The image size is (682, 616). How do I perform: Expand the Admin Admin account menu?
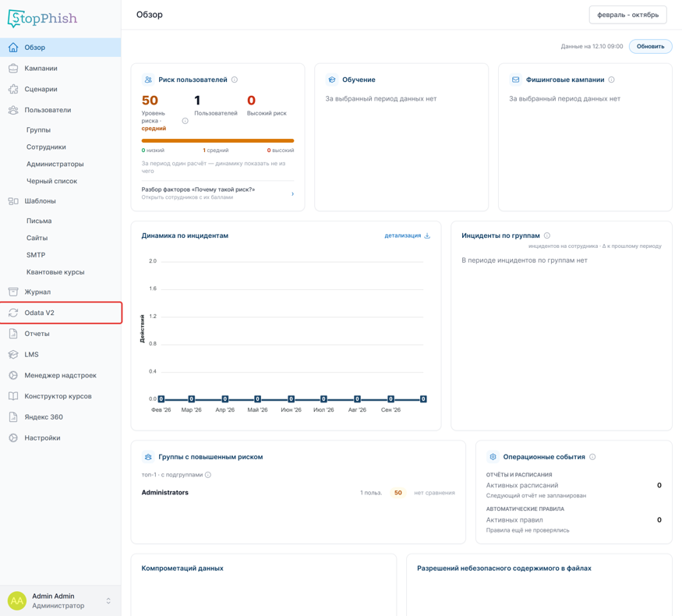[x=108, y=600]
